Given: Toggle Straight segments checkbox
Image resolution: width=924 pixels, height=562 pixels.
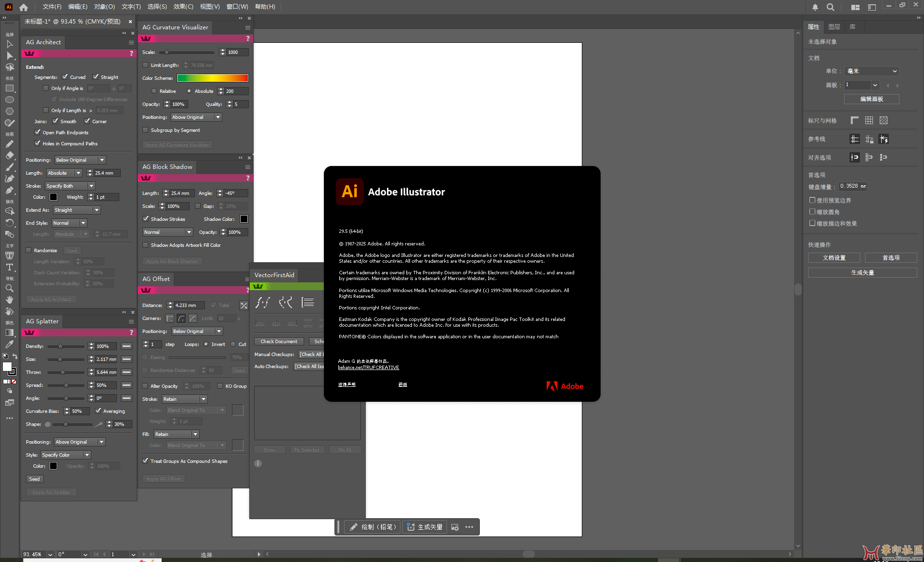Looking at the screenshot, I should [96, 77].
